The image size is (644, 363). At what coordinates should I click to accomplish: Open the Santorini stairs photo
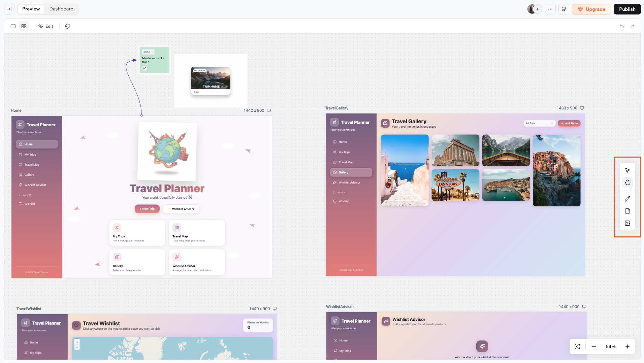pos(405,170)
